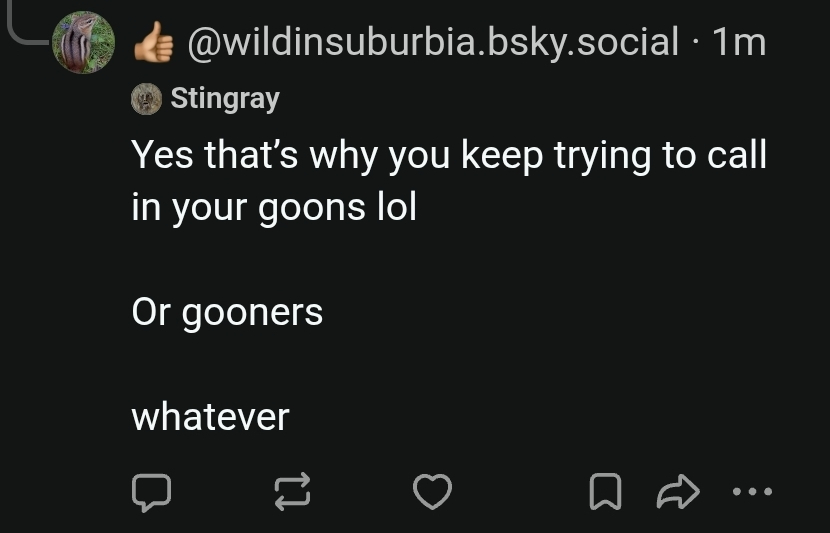Open the @wildinsuburbia.bsky.social profile link
Screen dimensions: 830x533
[x=430, y=42]
